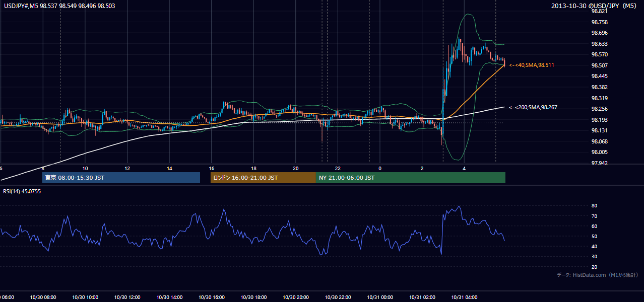Image resolution: width=644 pixels, height=302 pixels.
Task: Click price axis value 98.633
Action: pyautogui.click(x=600, y=44)
